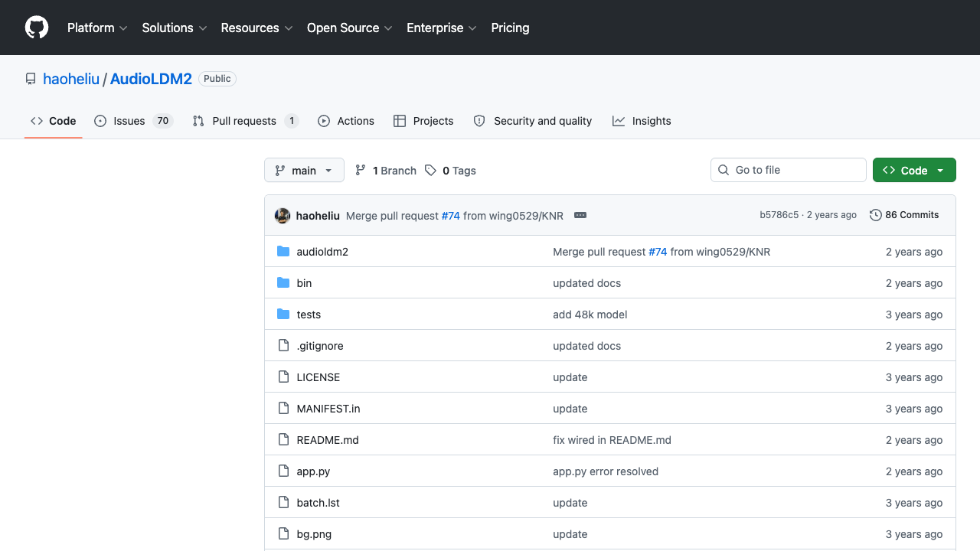Click the branch icon beside 1 Branch
Screen dimensions: 980x551
[361, 171]
